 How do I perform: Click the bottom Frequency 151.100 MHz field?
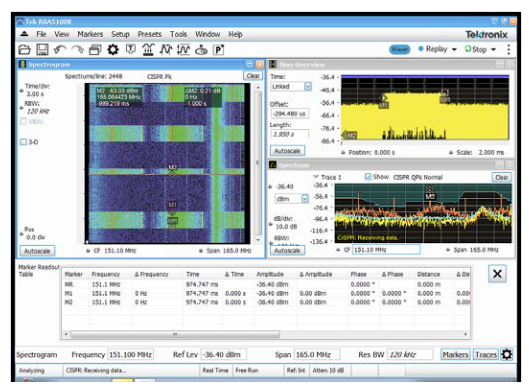[131, 355]
